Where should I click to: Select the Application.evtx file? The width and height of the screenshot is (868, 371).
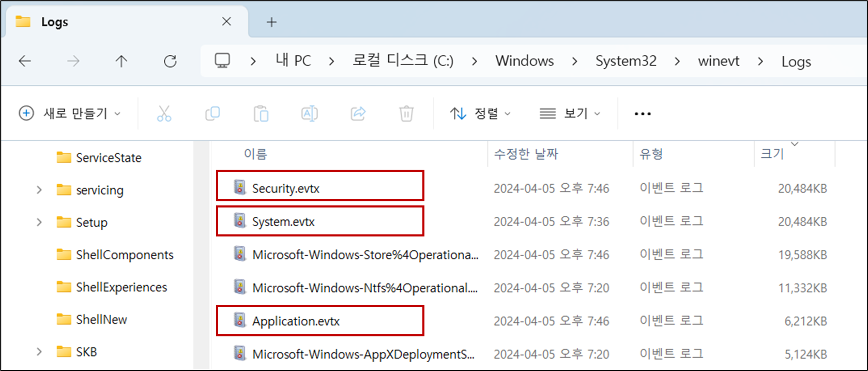[296, 321]
